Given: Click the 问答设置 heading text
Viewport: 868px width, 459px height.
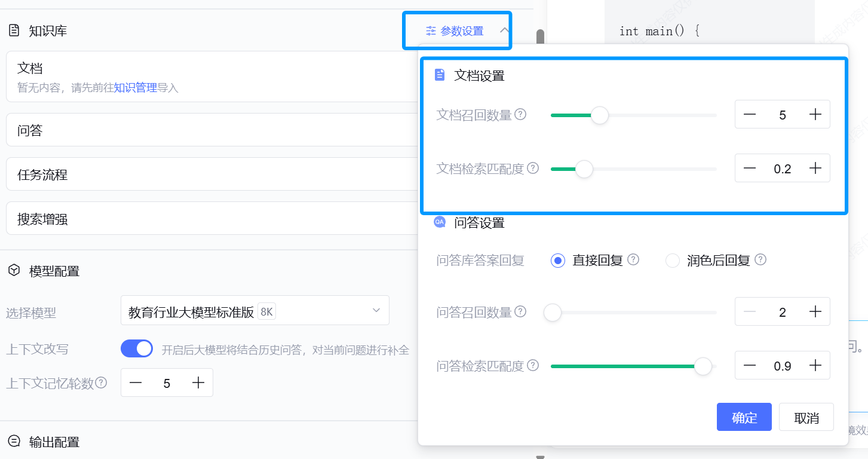Looking at the screenshot, I should (479, 223).
